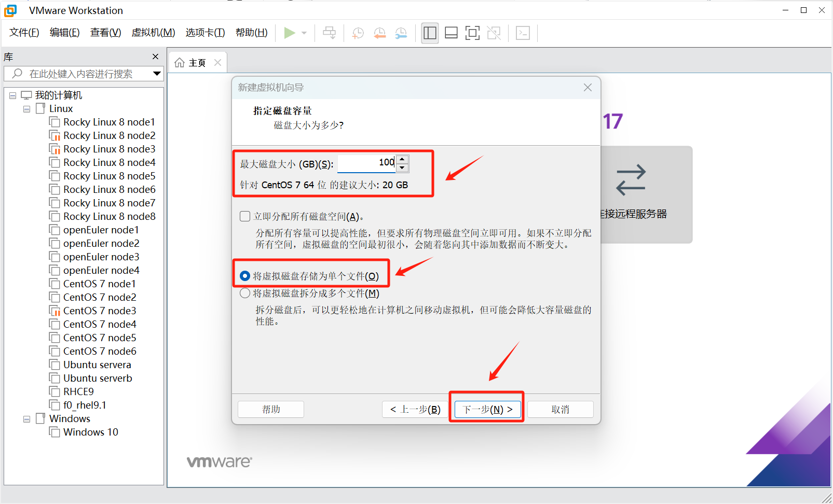The width and height of the screenshot is (833, 504).
Task: Select the RHCE9 VM icon
Action: pyautogui.click(x=54, y=391)
